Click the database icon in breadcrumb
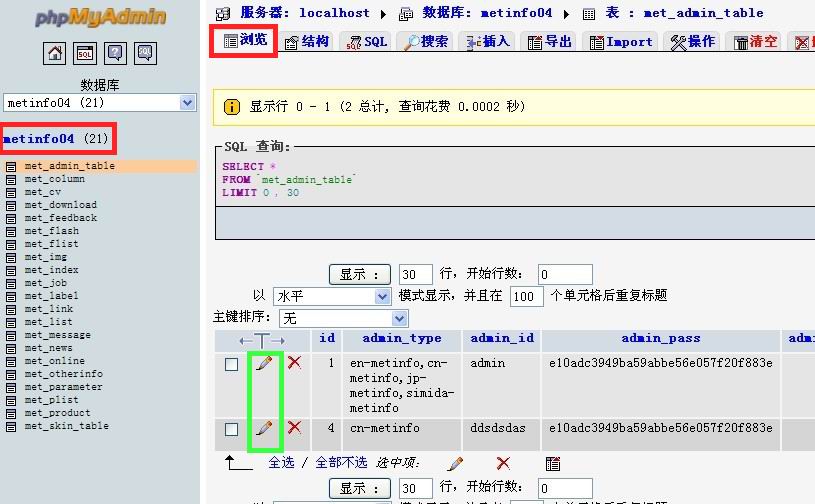The width and height of the screenshot is (815, 504). pos(405,14)
